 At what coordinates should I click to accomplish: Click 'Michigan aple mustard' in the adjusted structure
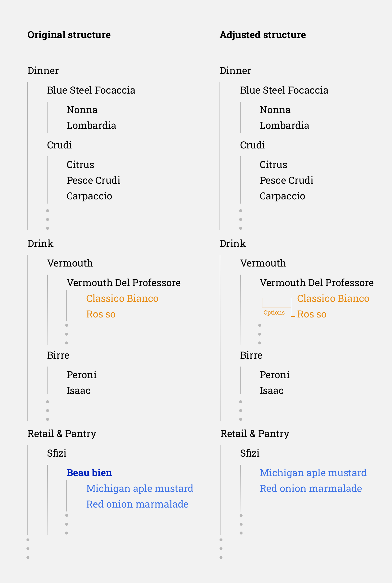pyautogui.click(x=313, y=473)
